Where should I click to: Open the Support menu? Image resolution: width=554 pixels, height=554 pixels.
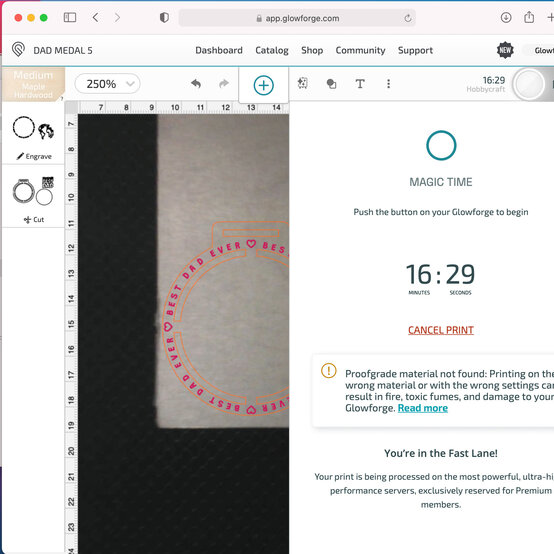(x=415, y=50)
